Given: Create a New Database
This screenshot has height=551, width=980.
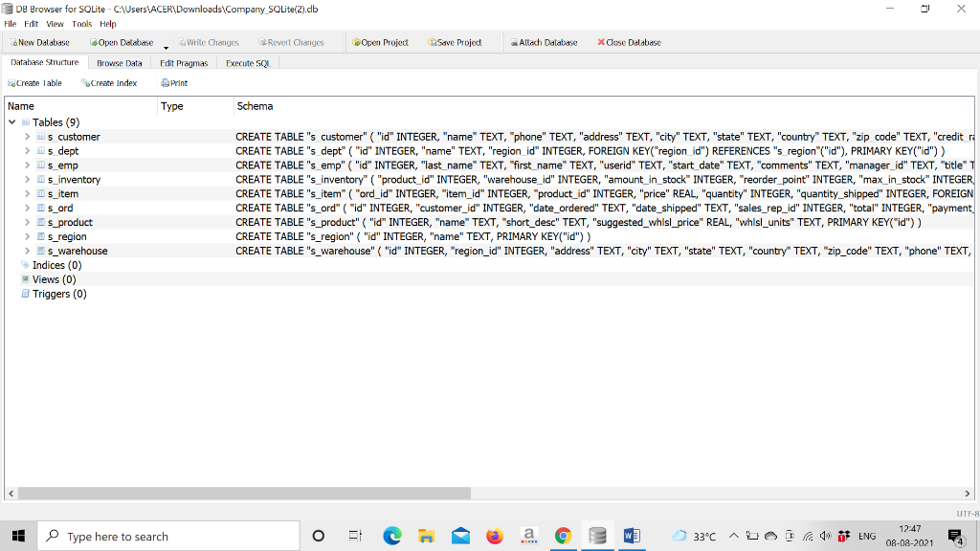Looking at the screenshot, I should 38,42.
